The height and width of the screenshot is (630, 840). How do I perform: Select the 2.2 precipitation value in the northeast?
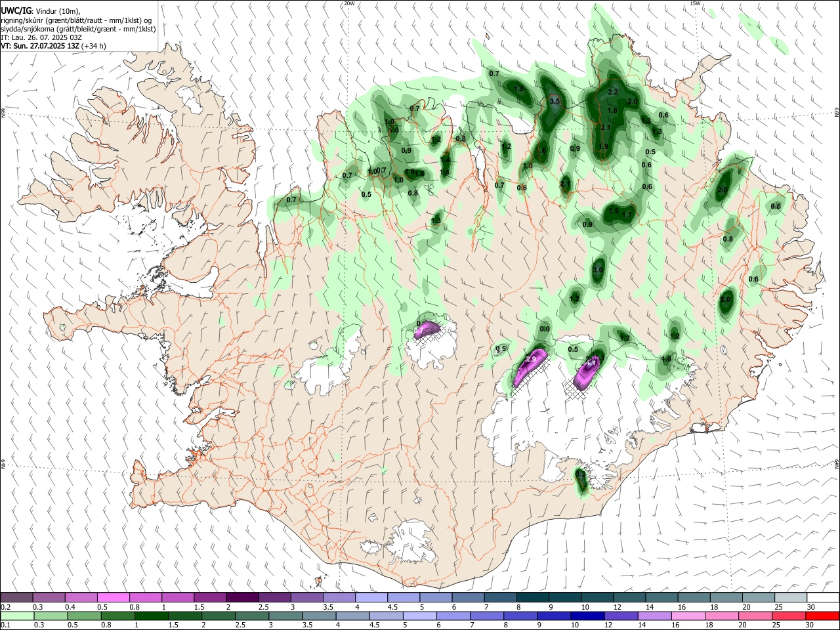click(x=614, y=92)
